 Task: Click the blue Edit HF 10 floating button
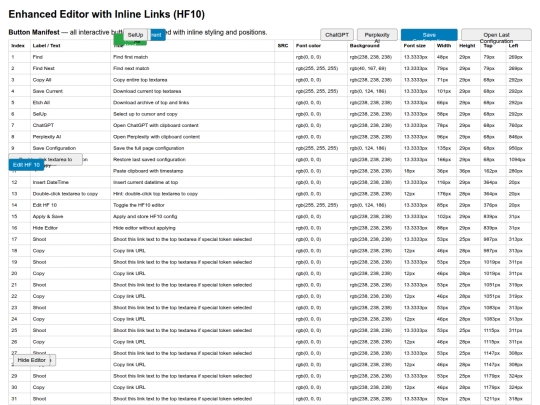[x=27, y=165]
